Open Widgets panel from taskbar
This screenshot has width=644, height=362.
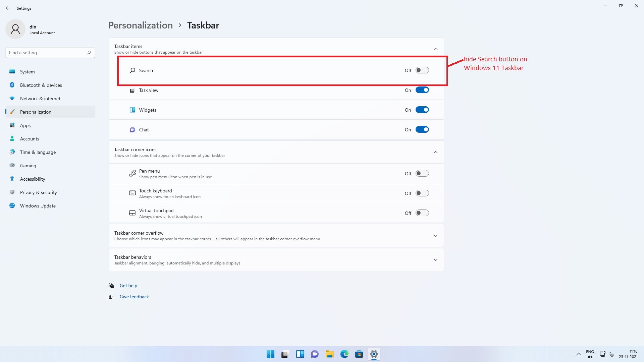[x=300, y=354]
